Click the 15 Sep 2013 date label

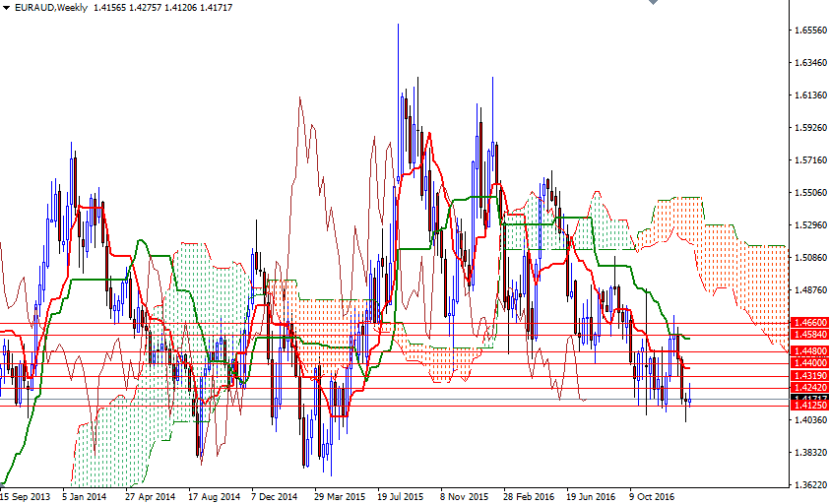tap(26, 496)
